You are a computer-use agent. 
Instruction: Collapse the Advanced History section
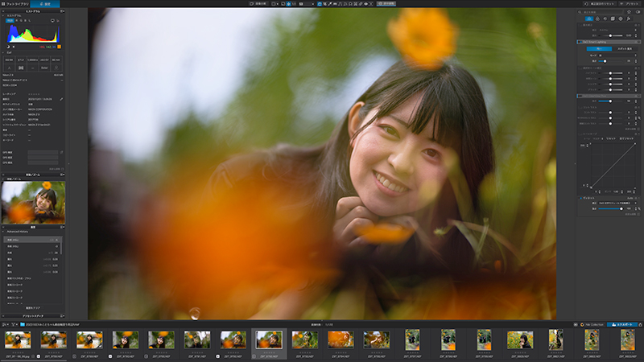(x=3, y=232)
